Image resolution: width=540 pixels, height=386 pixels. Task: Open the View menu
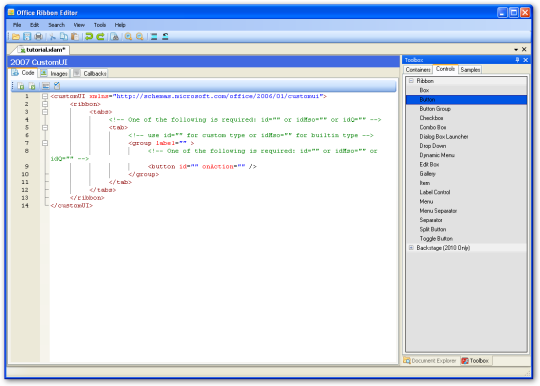coord(79,25)
